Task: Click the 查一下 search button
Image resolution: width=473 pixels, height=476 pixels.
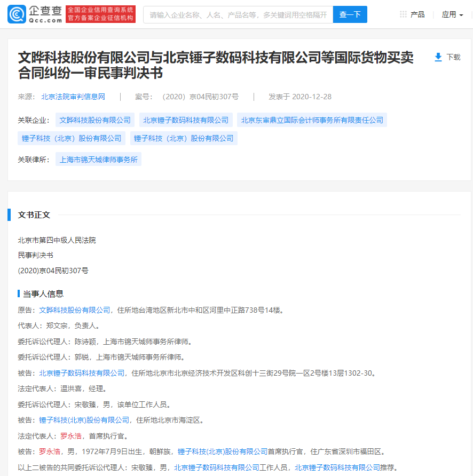Action: pyautogui.click(x=350, y=14)
